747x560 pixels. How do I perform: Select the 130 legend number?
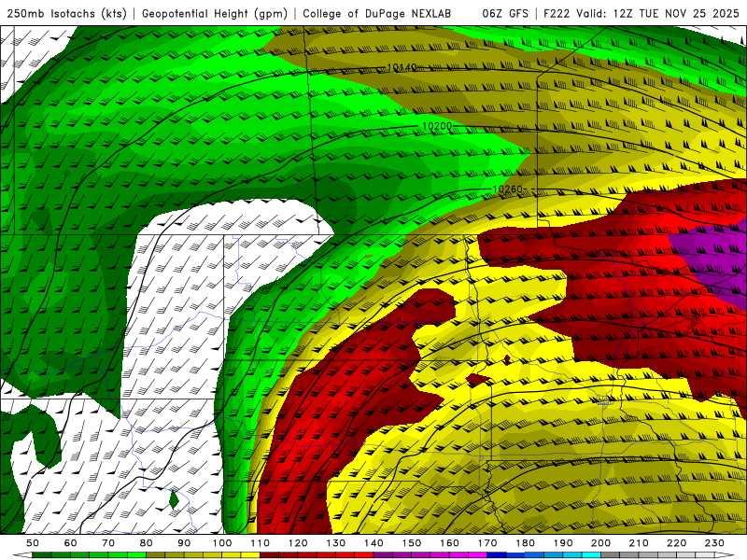pyautogui.click(x=336, y=543)
